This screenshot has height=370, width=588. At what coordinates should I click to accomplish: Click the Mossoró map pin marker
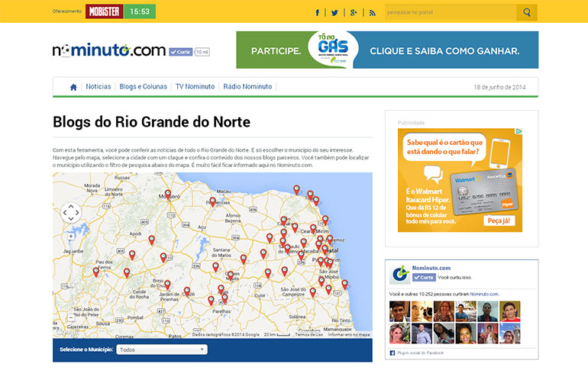(x=168, y=195)
